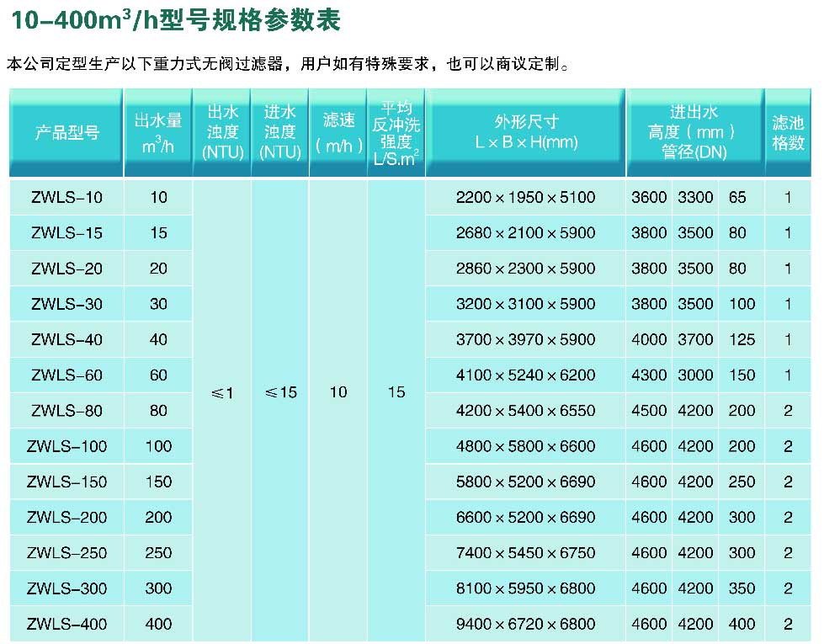Click the ZWLS-10 model cell

tap(66, 198)
